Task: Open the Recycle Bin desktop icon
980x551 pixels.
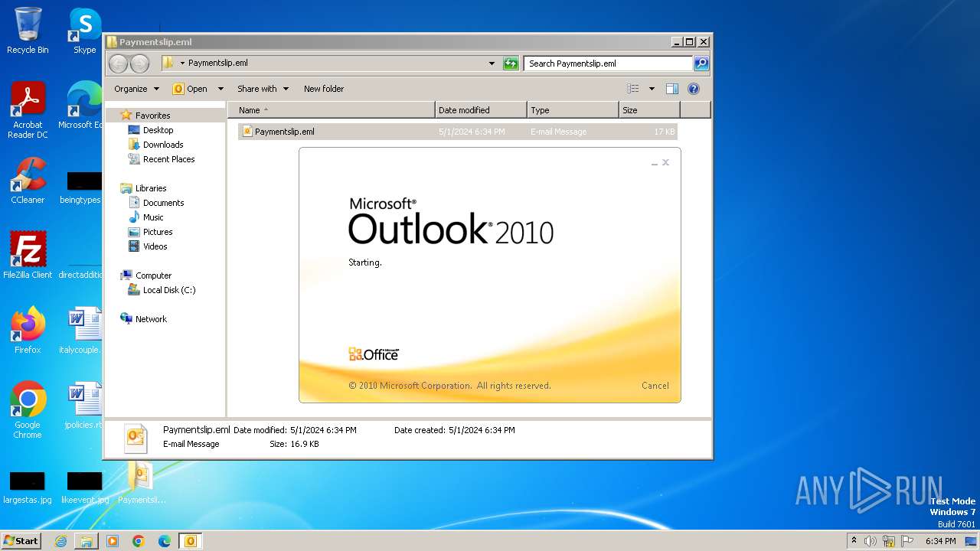Action: coord(28,31)
